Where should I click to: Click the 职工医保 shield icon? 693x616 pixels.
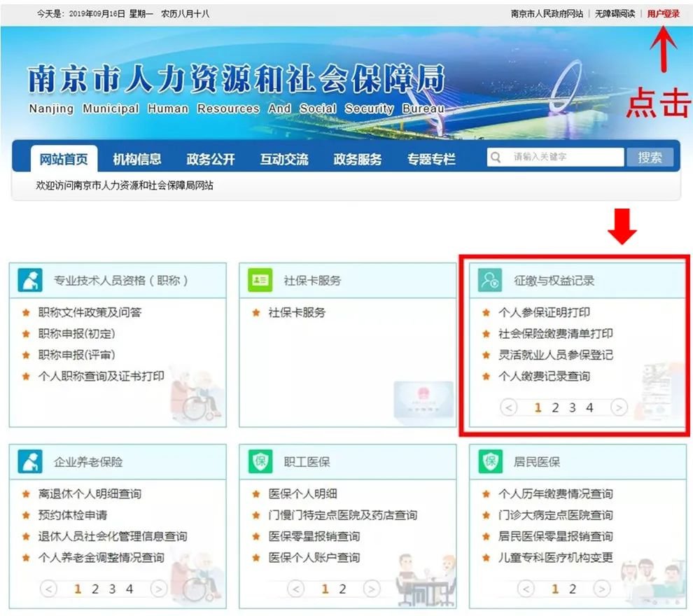click(260, 461)
